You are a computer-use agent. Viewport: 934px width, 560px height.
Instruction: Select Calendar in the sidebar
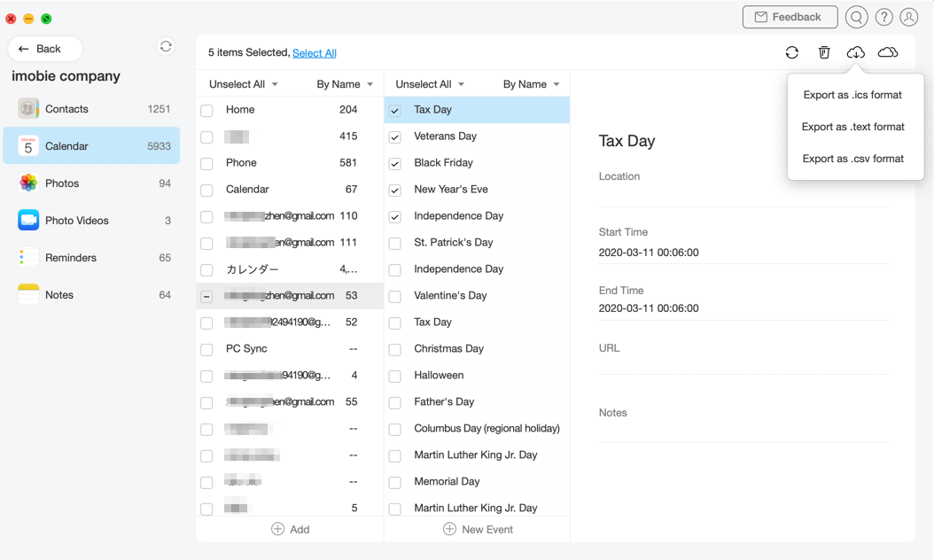(x=92, y=146)
